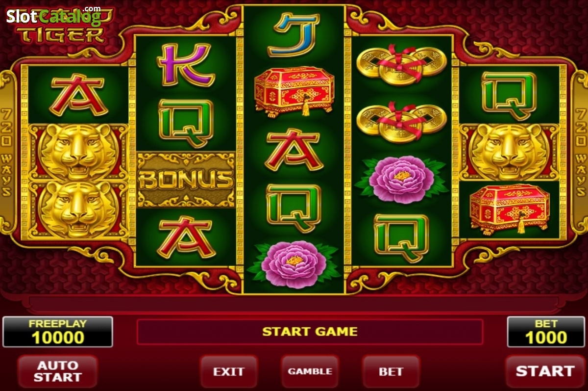Click the red A symbol on first reel
The width and height of the screenshot is (588, 391).
(x=79, y=94)
